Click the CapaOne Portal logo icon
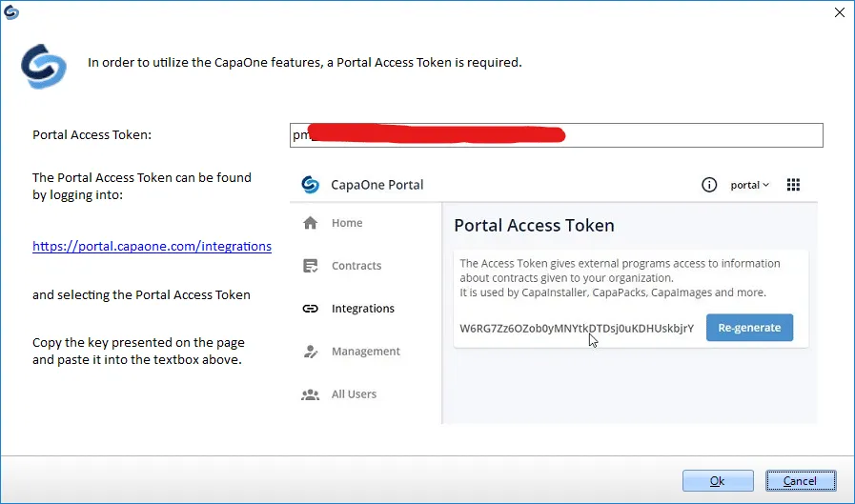 click(x=311, y=185)
